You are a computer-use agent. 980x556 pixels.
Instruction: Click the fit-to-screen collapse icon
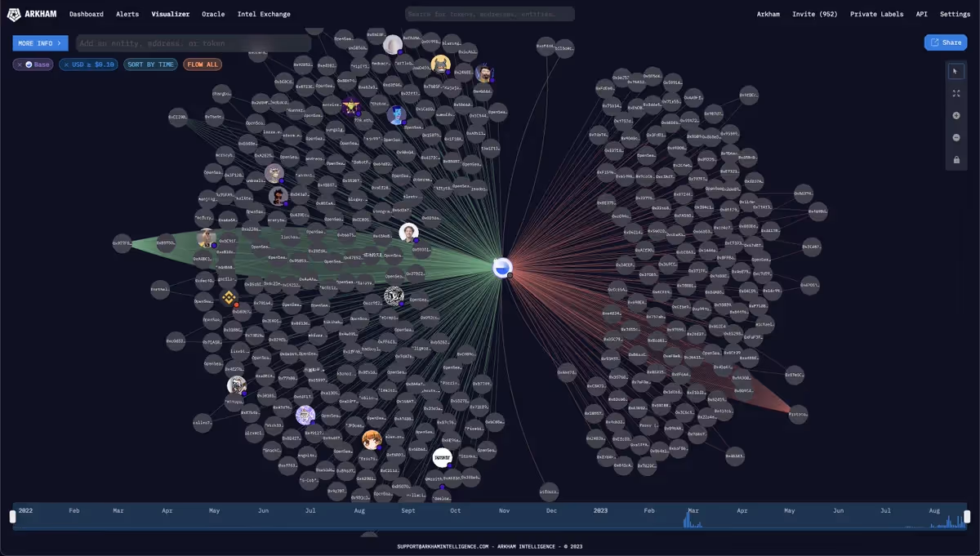956,94
